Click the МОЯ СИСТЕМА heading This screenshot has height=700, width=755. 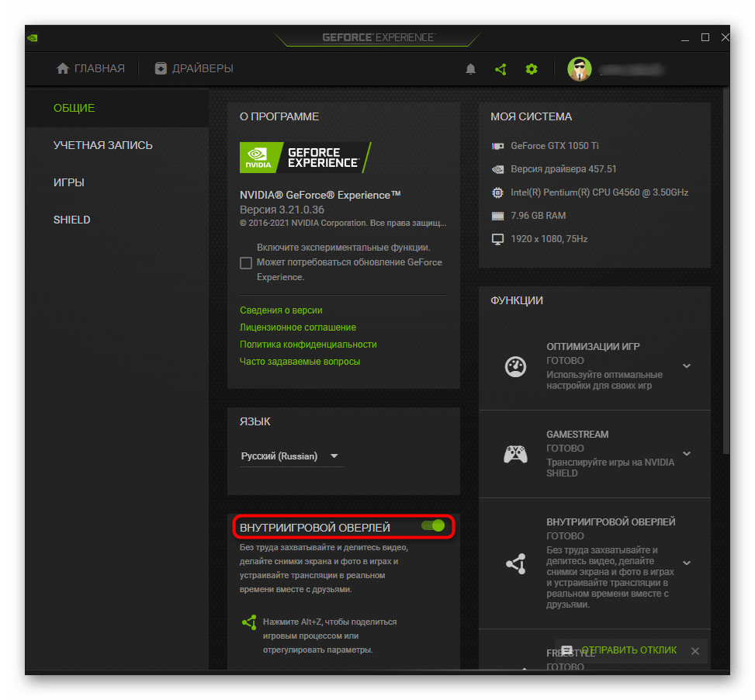coord(531,117)
